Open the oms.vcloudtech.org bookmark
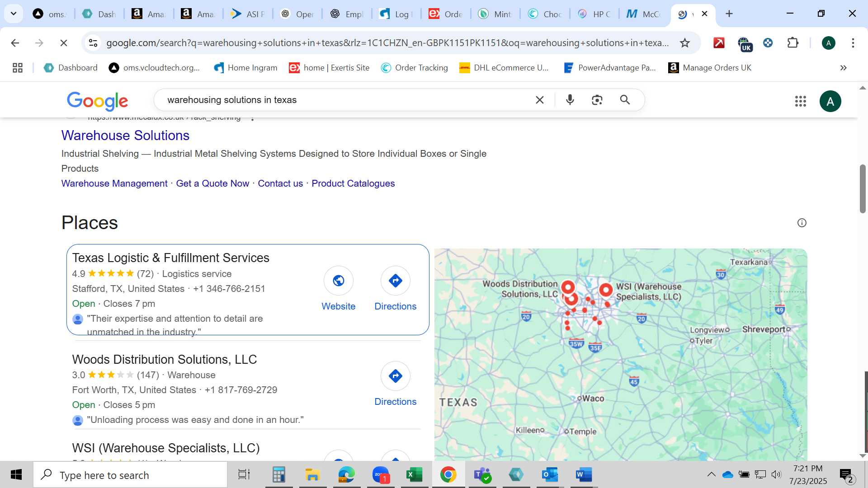 tap(154, 68)
